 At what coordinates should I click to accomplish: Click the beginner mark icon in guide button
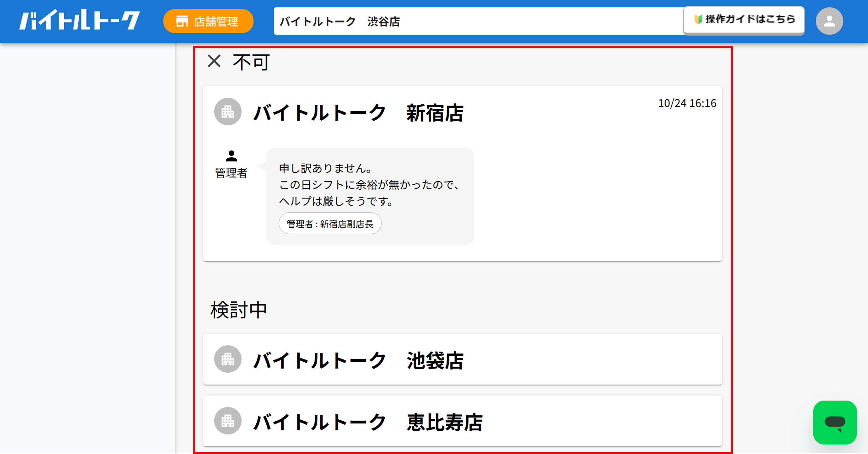[698, 19]
